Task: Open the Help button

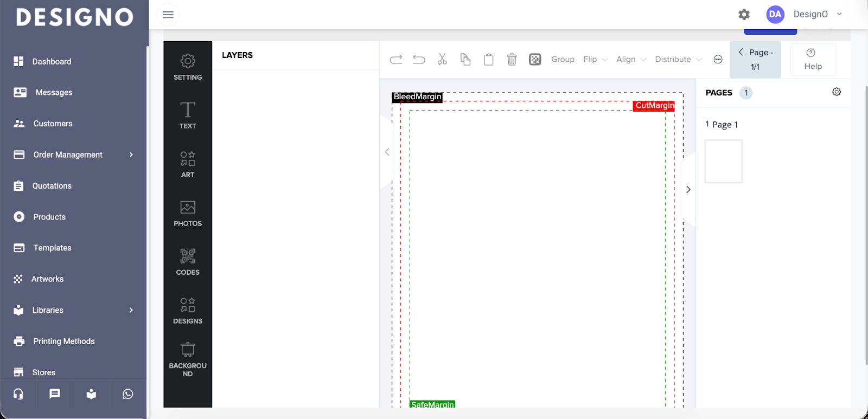Action: pos(813,60)
